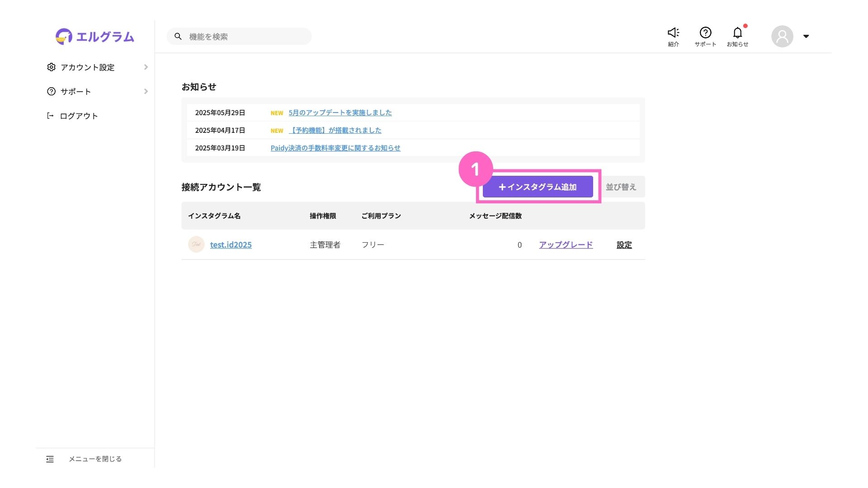Viewport: 868px width, 488px height.
Task: Click アップグレード link for test.id2025
Action: [x=566, y=245]
